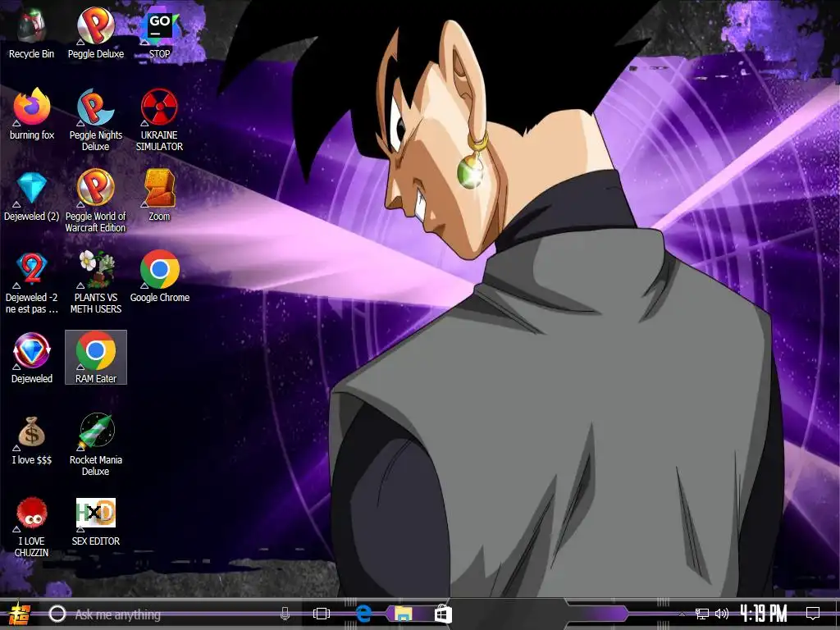Screen dimensions: 840x630
Task: Click the HxD SEX EDITOR shortcut
Action: 95,522
